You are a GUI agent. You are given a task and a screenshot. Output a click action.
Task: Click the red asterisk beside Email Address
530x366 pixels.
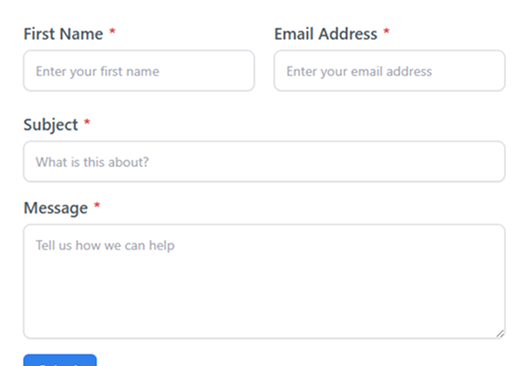pos(386,32)
